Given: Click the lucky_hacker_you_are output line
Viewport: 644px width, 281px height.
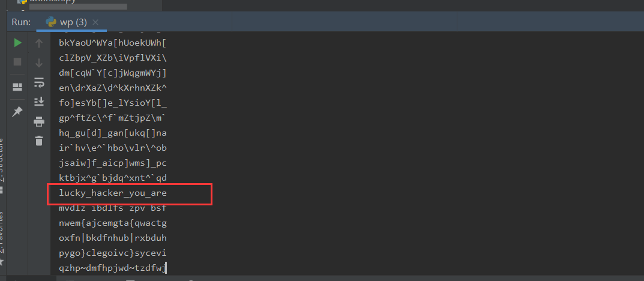Looking at the screenshot, I should pyautogui.click(x=113, y=193).
